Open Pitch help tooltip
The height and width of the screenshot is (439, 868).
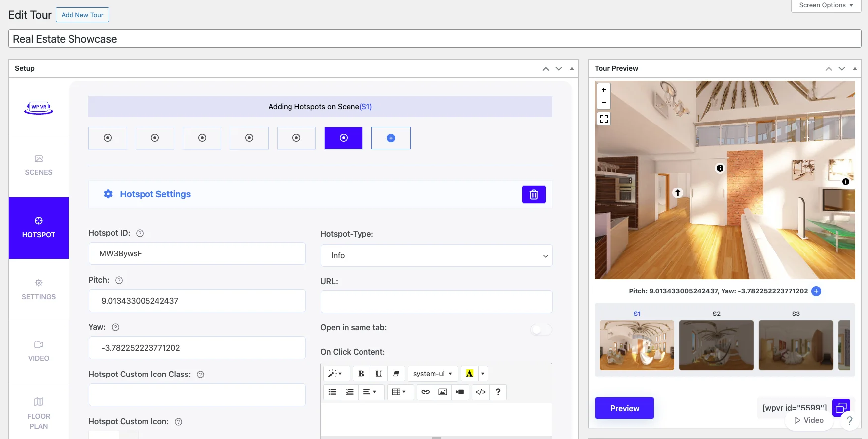119,280
